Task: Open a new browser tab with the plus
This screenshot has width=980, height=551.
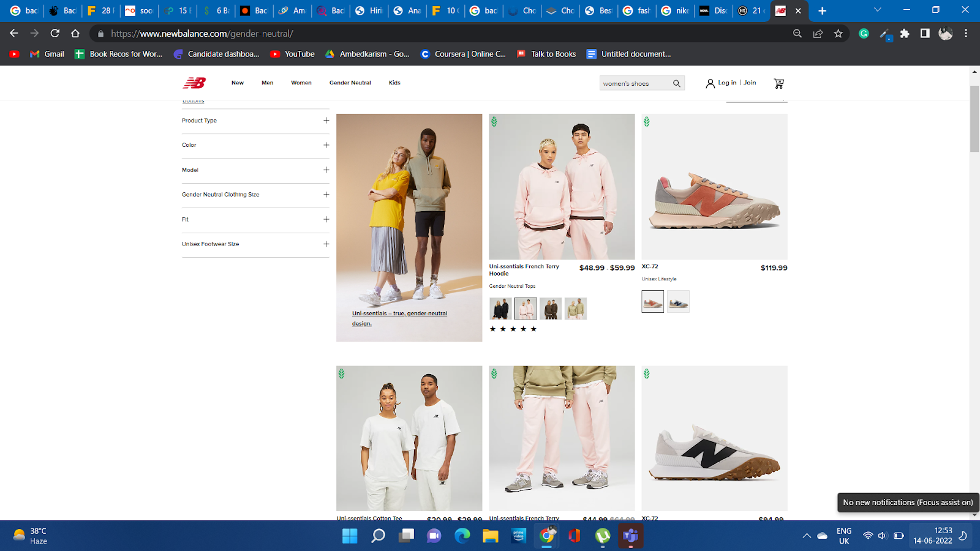Action: [822, 10]
